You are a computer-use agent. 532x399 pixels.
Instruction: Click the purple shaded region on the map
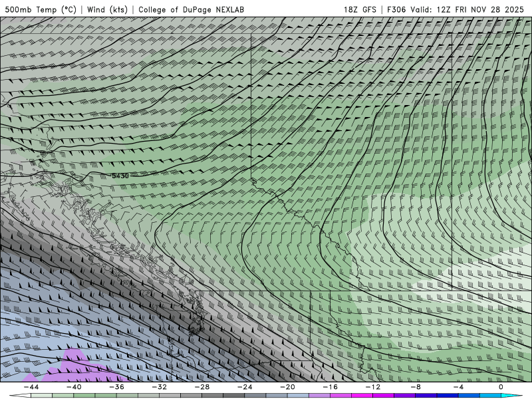(76, 366)
